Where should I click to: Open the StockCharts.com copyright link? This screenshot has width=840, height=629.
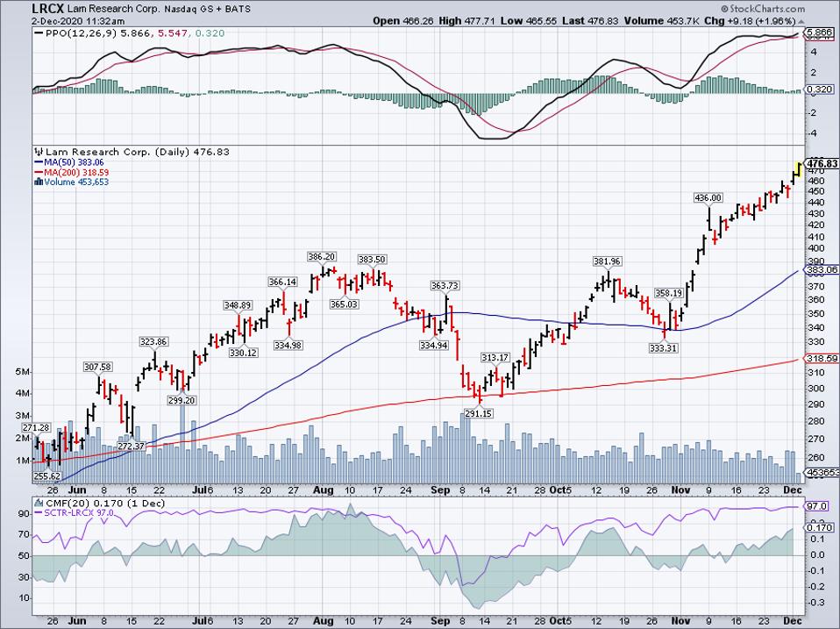coord(763,9)
